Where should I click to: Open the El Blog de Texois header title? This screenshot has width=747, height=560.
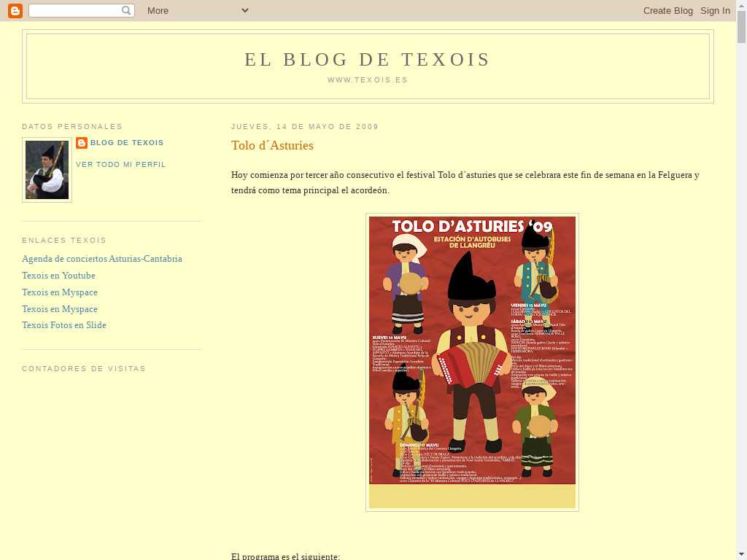tap(368, 60)
